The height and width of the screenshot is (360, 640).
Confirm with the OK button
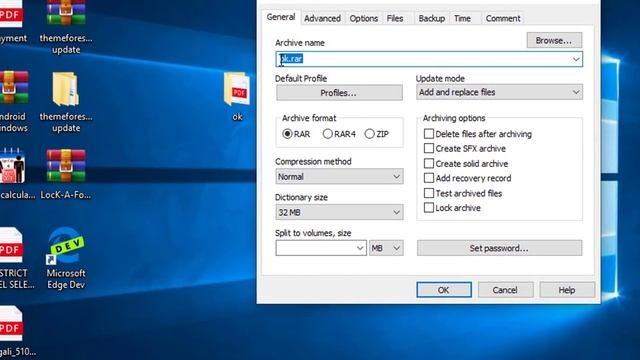[444, 290]
